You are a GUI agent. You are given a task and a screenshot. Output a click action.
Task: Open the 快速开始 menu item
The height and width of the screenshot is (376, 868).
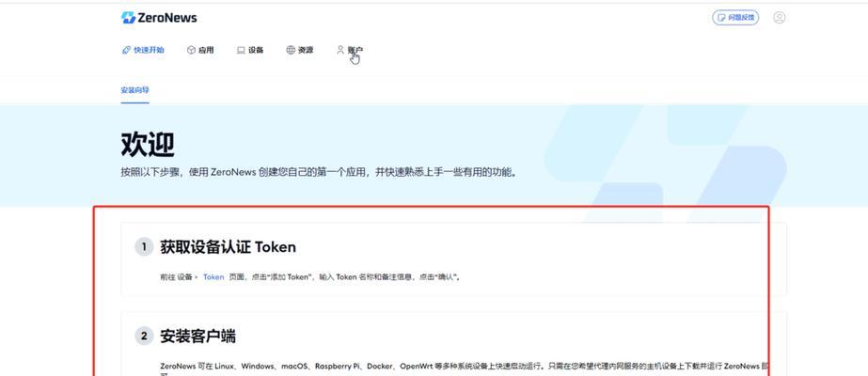coord(143,50)
